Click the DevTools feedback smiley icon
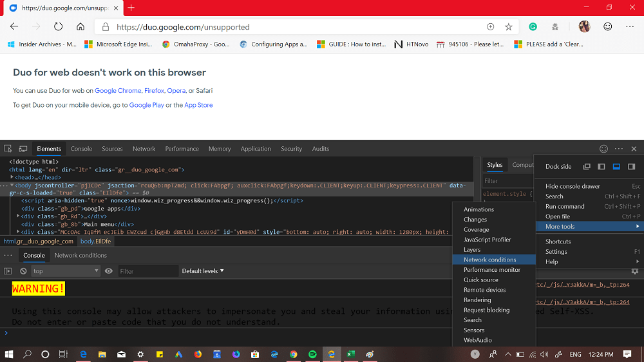The height and width of the screenshot is (362, 644). pyautogui.click(x=603, y=149)
